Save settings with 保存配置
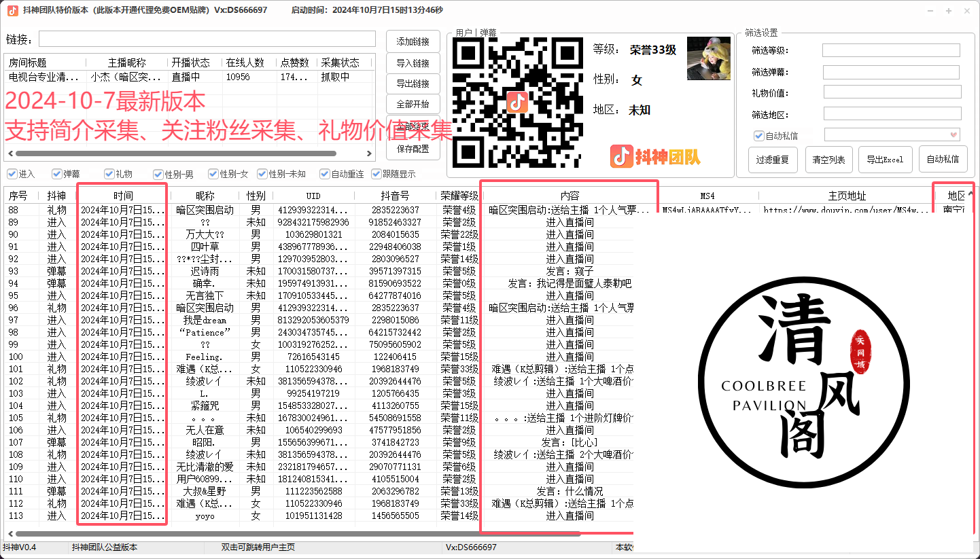980x559 pixels. [413, 149]
